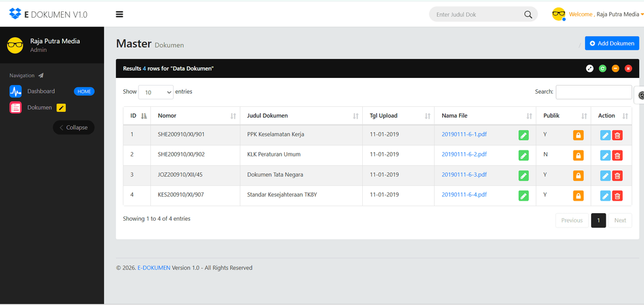Toggle orange lock for Standar Kesejahteraan TK8Y
The height and width of the screenshot is (305, 644).
click(x=579, y=196)
